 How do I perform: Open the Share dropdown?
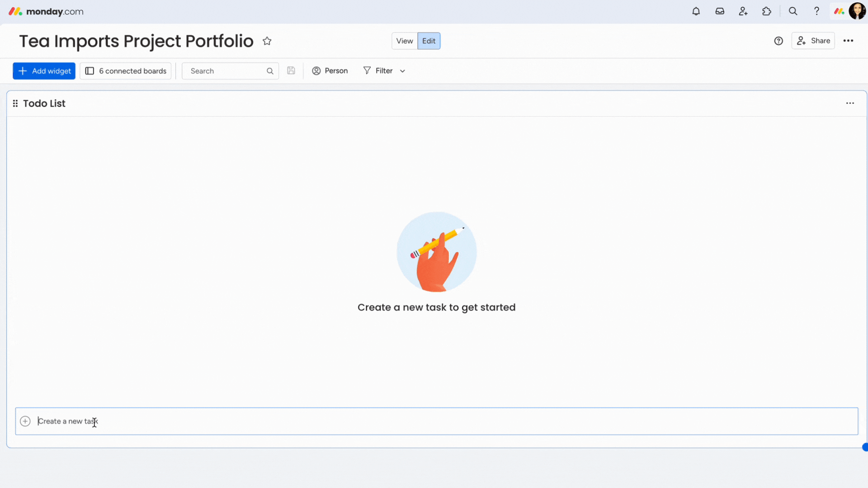click(814, 41)
